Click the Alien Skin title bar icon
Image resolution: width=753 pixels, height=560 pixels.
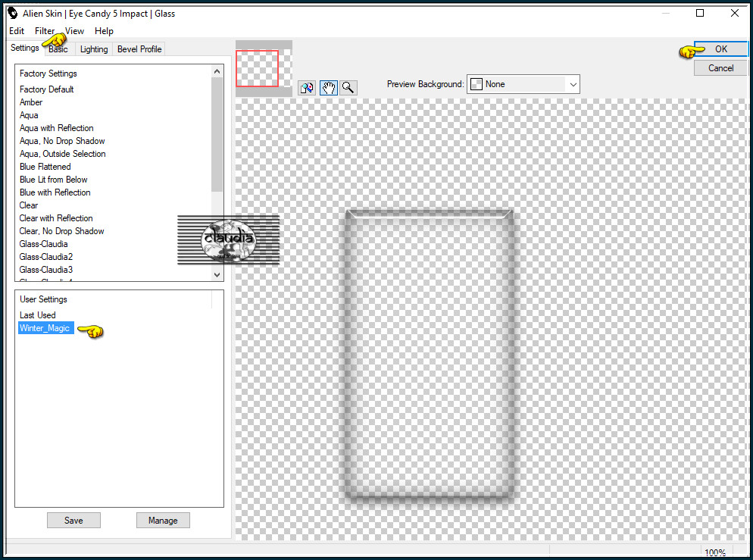click(x=12, y=14)
